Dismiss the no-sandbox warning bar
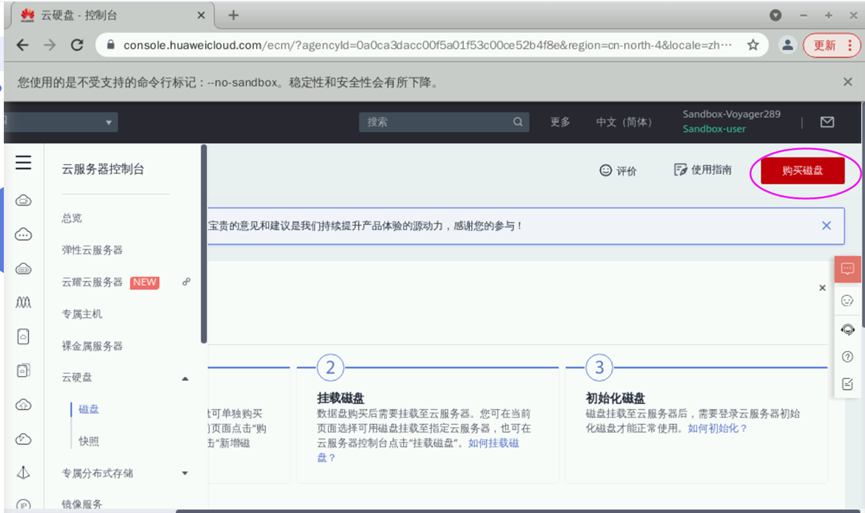This screenshot has height=513, width=865. (848, 82)
